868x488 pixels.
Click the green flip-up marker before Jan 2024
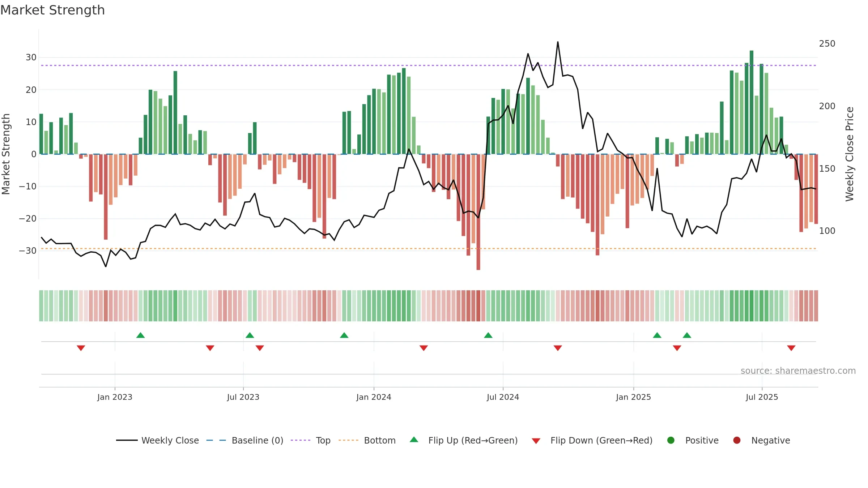344,335
